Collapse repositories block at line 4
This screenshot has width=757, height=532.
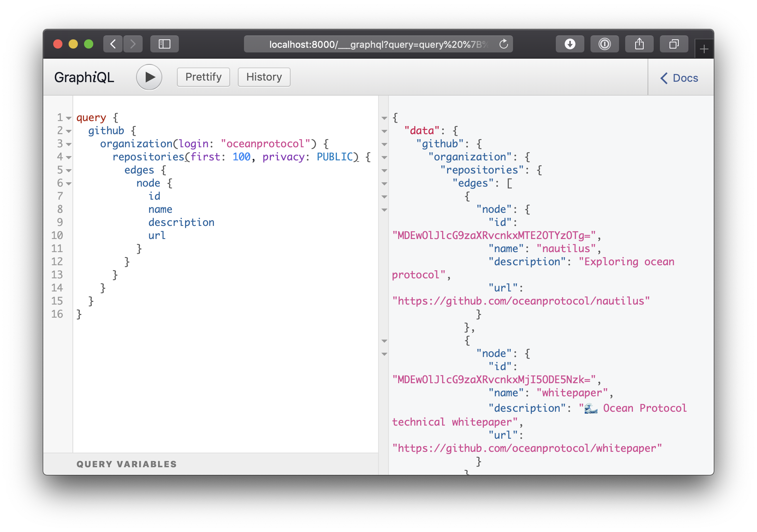[x=69, y=157]
